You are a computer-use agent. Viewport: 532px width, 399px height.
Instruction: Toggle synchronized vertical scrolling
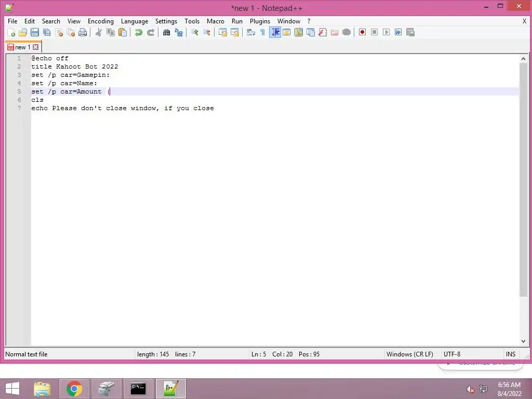click(222, 32)
